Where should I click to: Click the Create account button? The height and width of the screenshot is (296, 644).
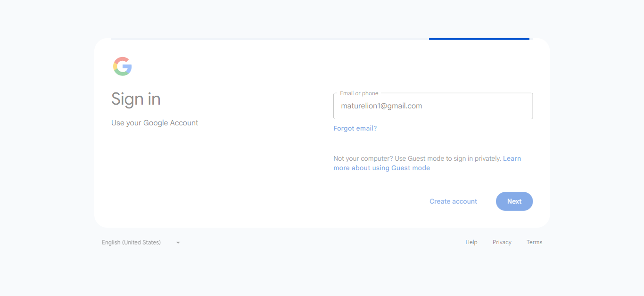[x=453, y=201]
